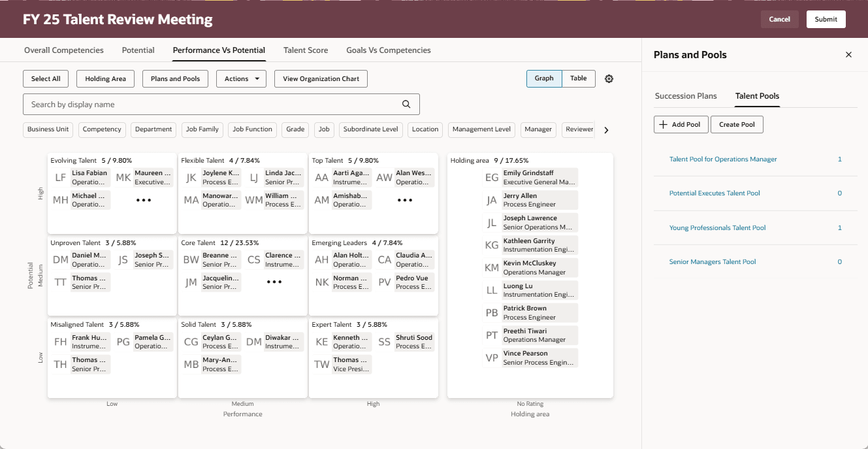Select the CG avatar for Ceylan
Viewport: 868px width, 449px height.
[191, 342]
